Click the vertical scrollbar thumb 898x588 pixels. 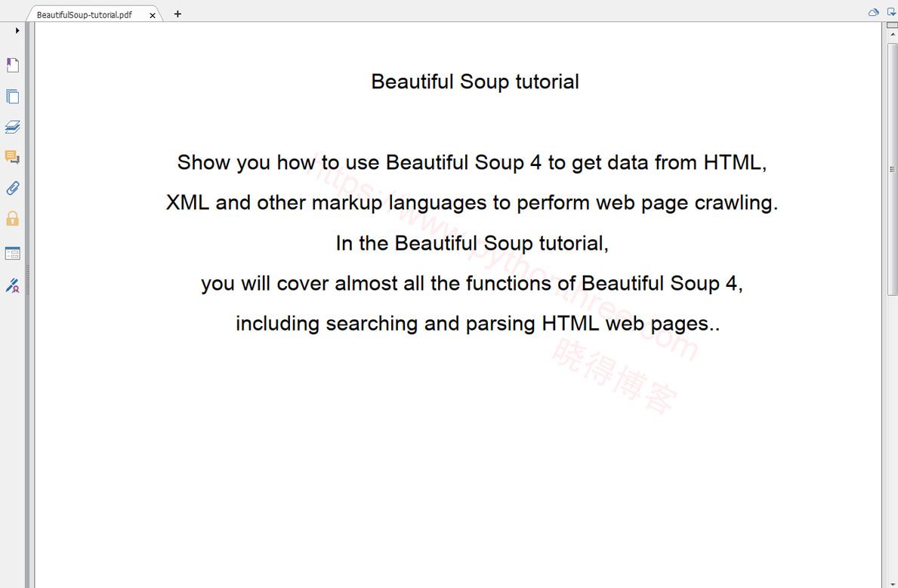(x=892, y=169)
